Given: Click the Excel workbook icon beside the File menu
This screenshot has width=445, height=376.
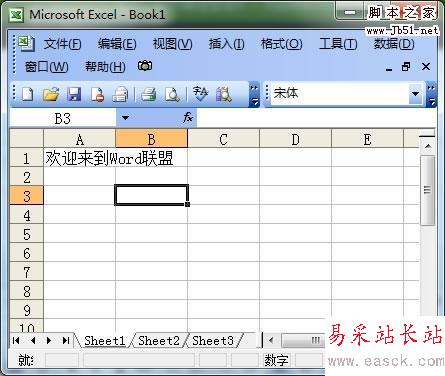Looking at the screenshot, I should [x=26, y=43].
